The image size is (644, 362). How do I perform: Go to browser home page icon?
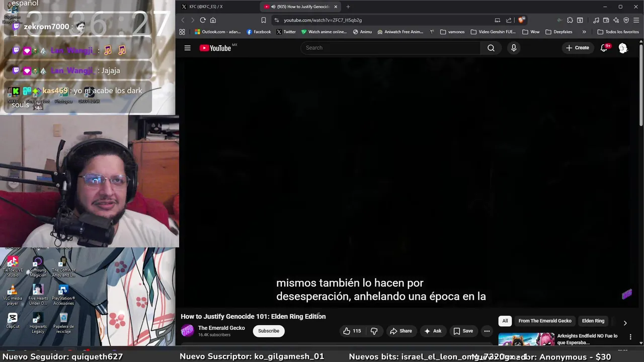coord(213,20)
